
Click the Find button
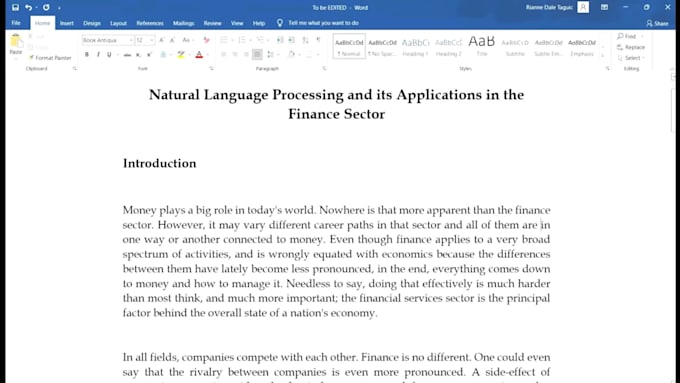click(x=628, y=36)
